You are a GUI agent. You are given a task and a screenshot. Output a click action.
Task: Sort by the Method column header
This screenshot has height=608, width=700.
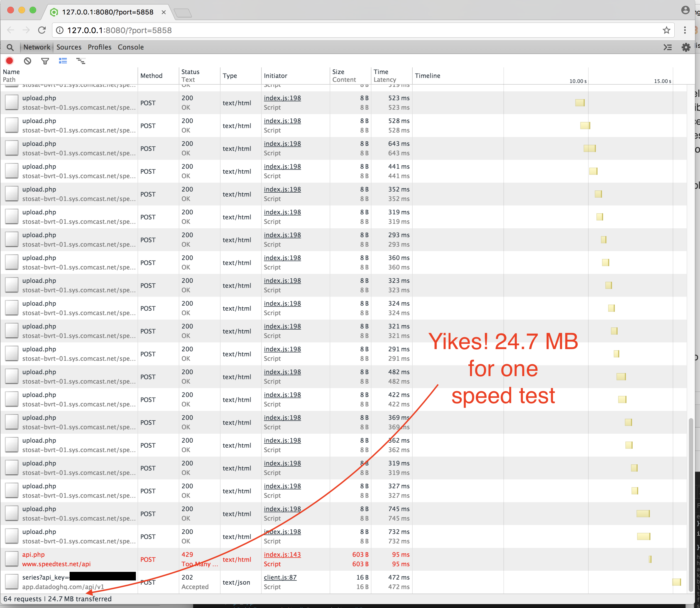[158, 76]
